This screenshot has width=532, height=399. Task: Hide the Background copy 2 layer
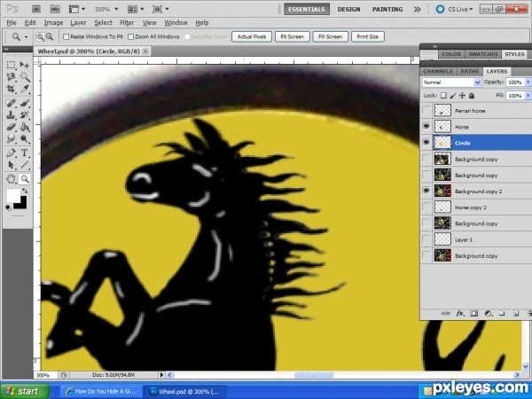click(426, 191)
